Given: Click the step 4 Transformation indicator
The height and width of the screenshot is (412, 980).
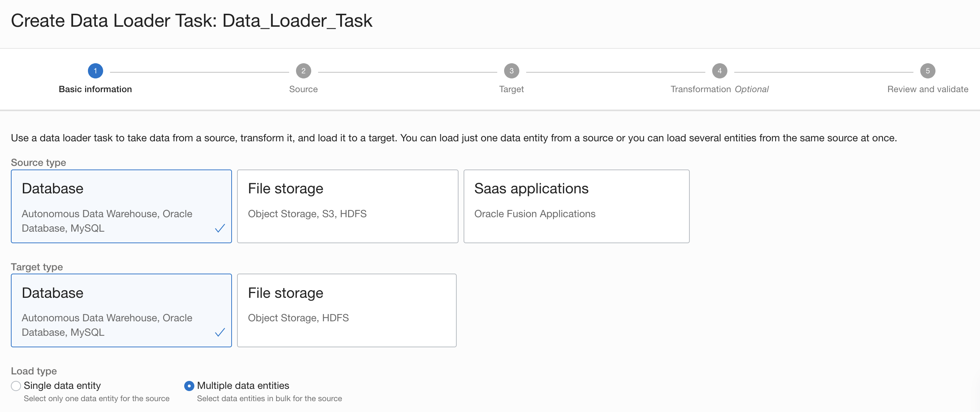Looking at the screenshot, I should pos(720,71).
